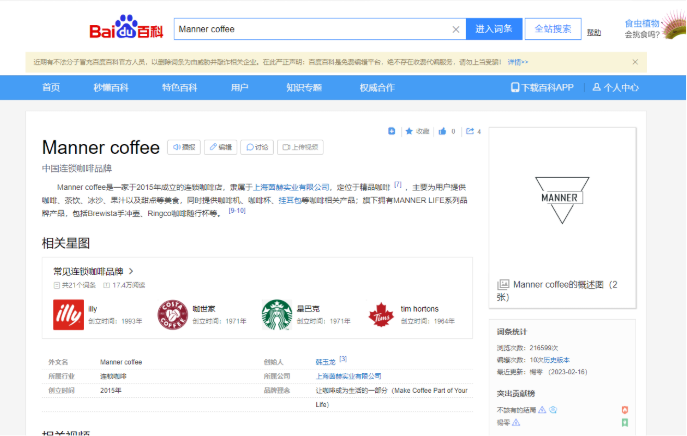Click the 进入词条 search button
The width and height of the screenshot is (687, 436).
[494, 29]
